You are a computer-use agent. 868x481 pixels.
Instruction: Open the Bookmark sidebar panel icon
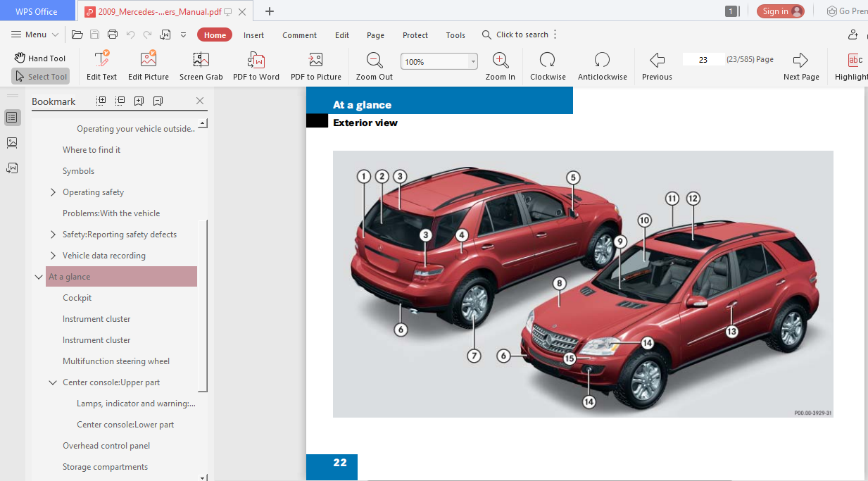12,117
